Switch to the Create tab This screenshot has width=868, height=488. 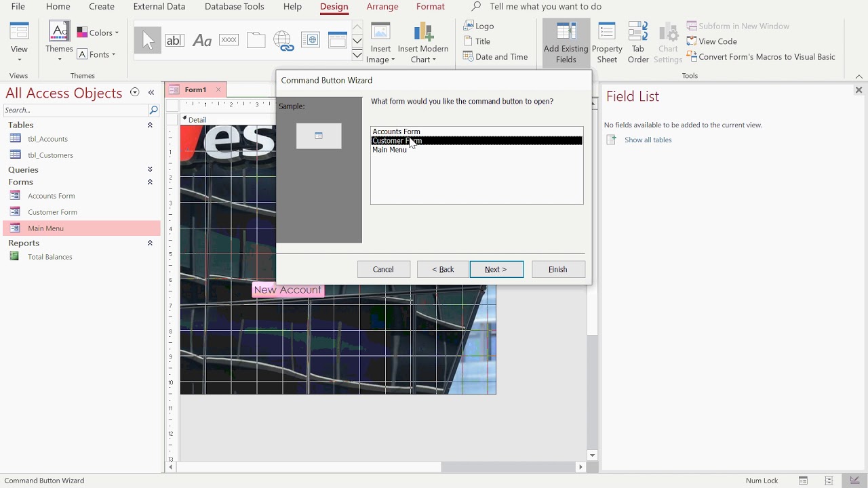point(102,7)
